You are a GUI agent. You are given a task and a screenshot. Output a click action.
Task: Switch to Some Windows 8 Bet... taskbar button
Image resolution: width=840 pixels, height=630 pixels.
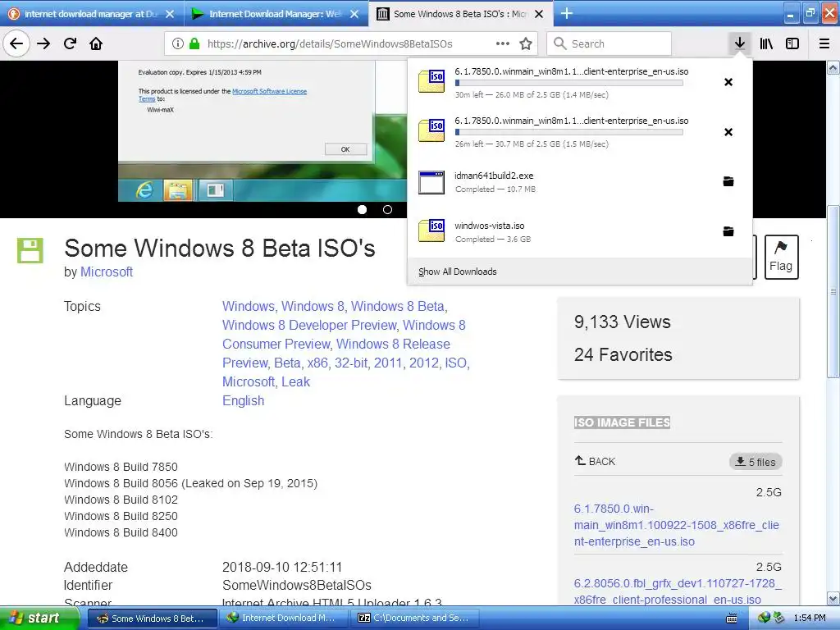[x=152, y=619]
